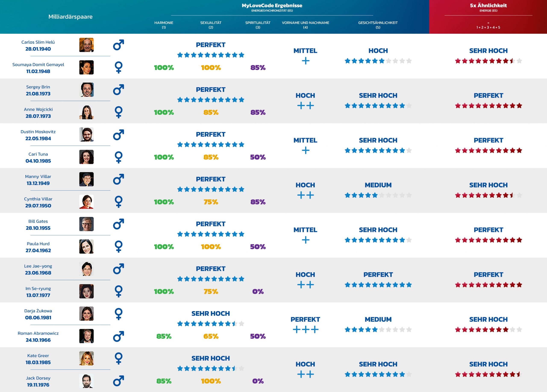This screenshot has width=547, height=392.
Task: Click Lee Jae-yong's purple 0% spirituality value
Action: pos(258,291)
